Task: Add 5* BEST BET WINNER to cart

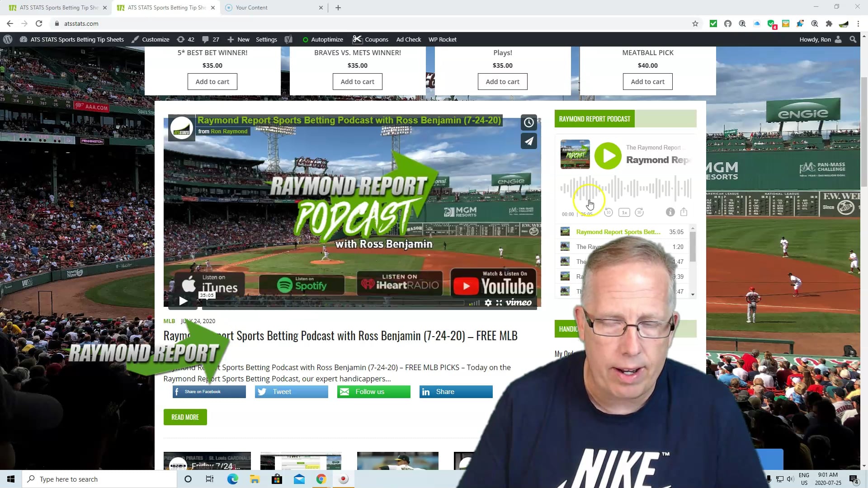Action: click(x=212, y=82)
